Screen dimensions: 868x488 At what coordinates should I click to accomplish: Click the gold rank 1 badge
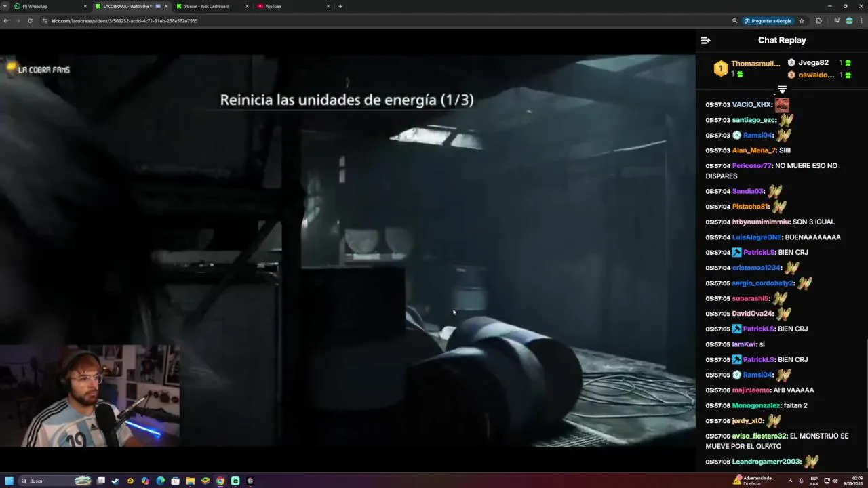(721, 68)
